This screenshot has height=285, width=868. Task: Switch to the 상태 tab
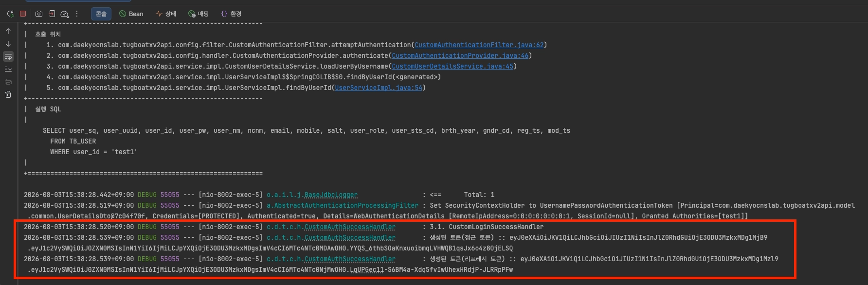pyautogui.click(x=166, y=14)
